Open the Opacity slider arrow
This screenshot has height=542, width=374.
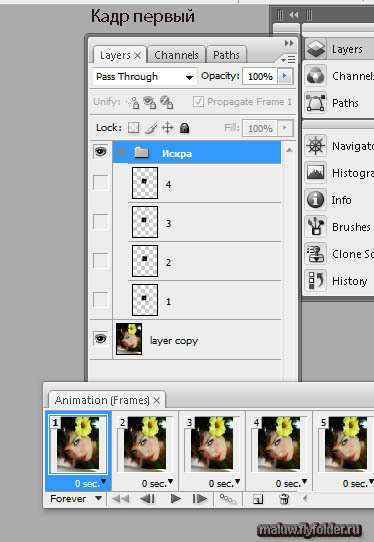[285, 76]
